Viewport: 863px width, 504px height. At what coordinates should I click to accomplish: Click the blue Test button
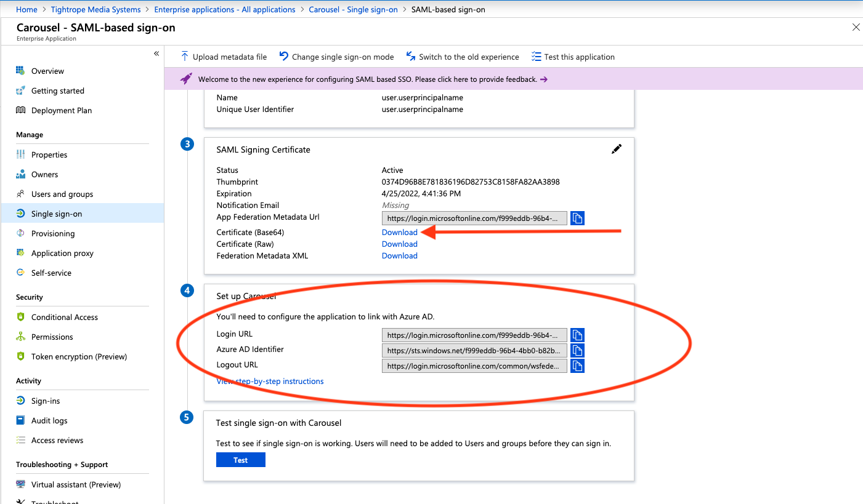coord(241,460)
